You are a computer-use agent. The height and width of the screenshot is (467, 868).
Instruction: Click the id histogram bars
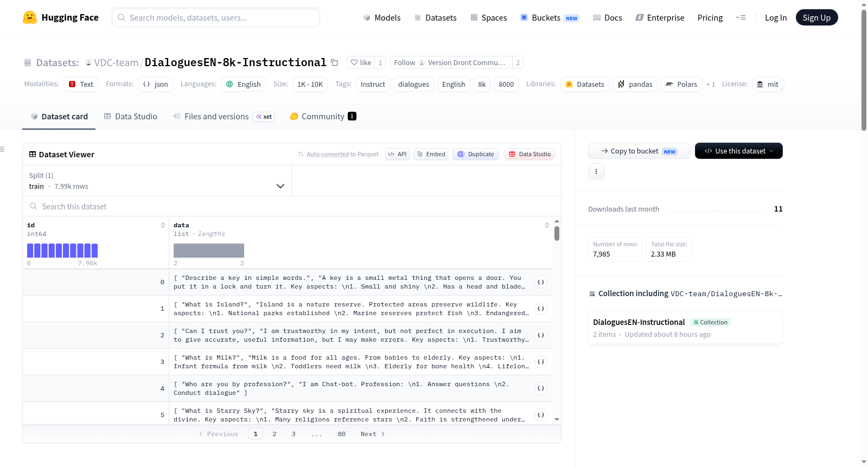(62, 250)
